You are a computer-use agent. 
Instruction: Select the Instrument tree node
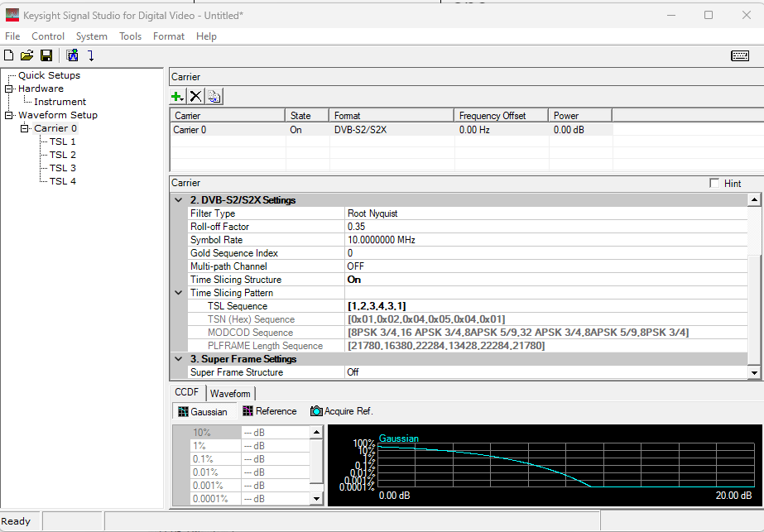tap(60, 102)
